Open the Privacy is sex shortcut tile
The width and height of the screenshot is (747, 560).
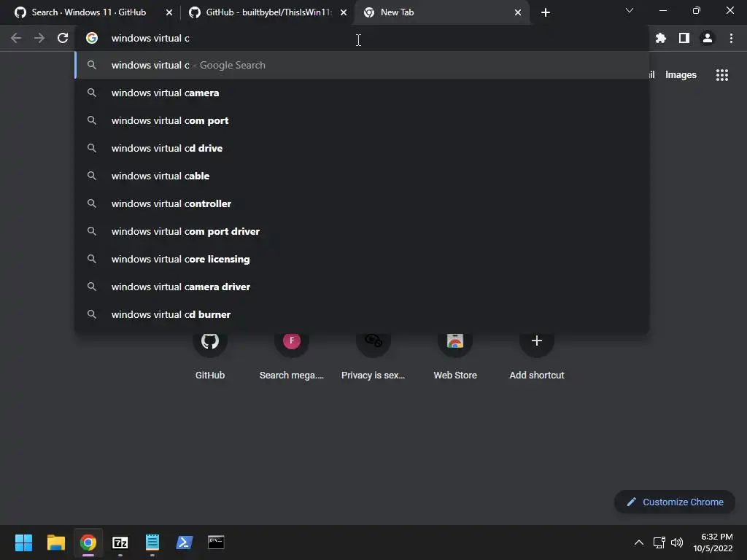coord(373,355)
